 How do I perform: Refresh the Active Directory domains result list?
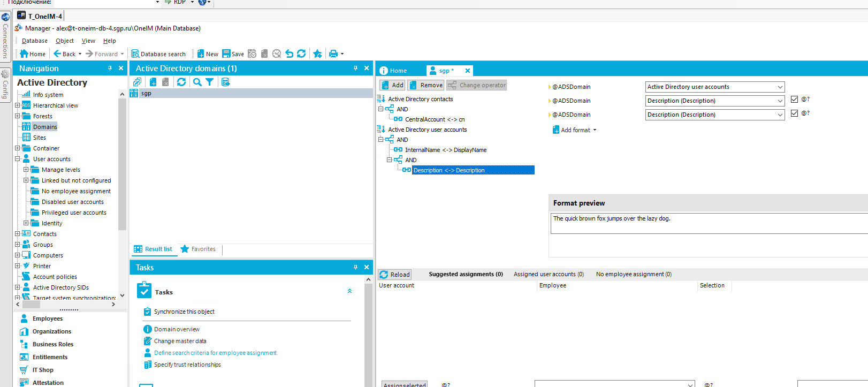coord(181,82)
